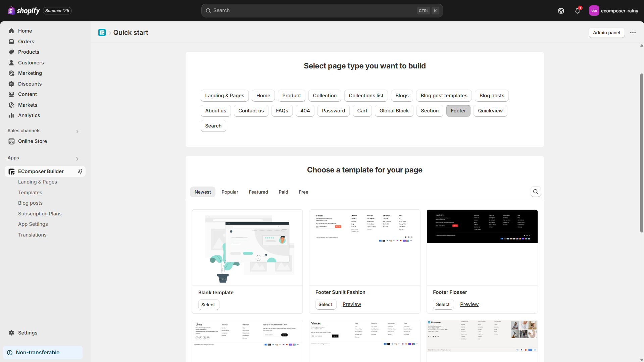Open Shopify Sidekick assistant icon
644x362 pixels.
pyautogui.click(x=561, y=10)
